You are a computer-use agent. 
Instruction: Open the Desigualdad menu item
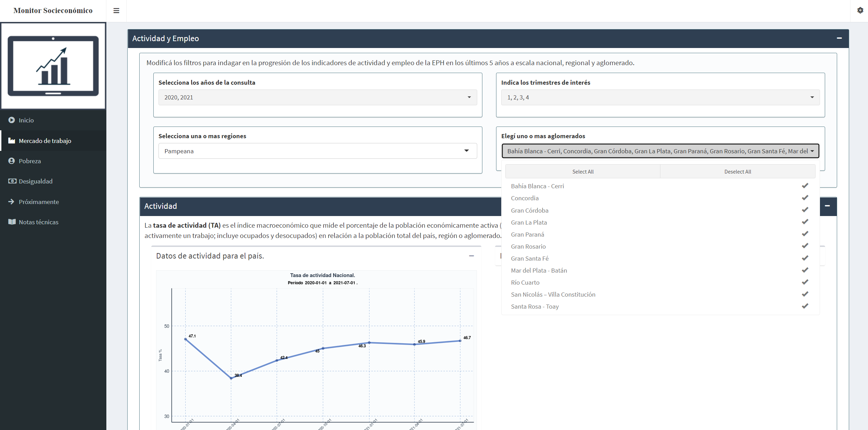point(36,181)
